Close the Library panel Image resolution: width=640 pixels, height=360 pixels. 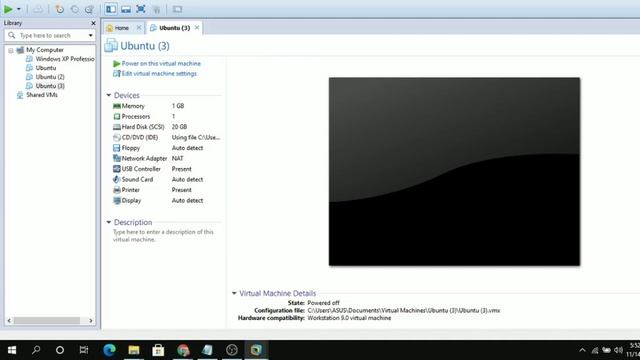93,23
